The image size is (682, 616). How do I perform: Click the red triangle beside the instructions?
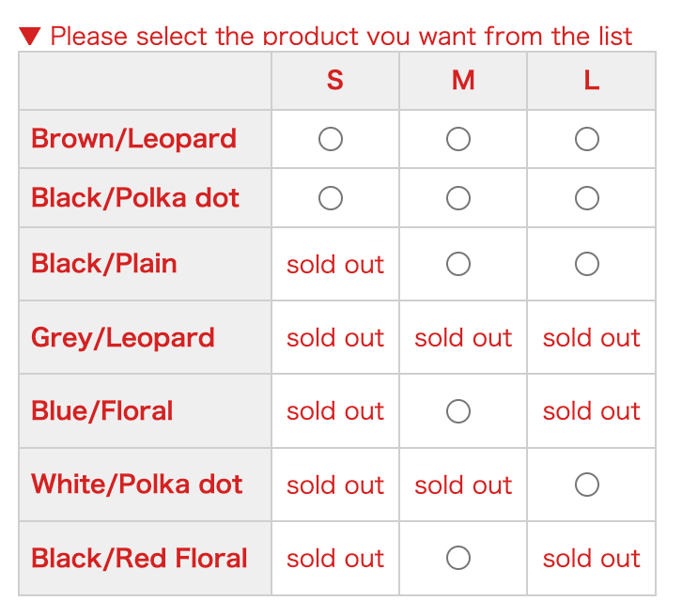(x=30, y=37)
